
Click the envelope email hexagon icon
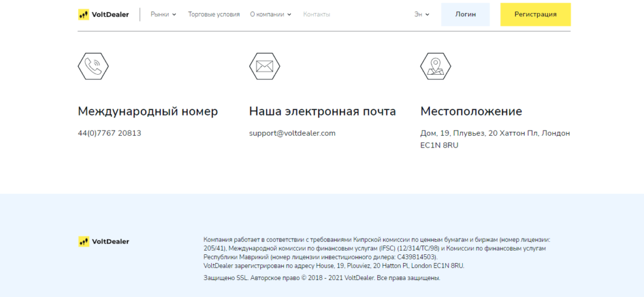click(x=265, y=66)
